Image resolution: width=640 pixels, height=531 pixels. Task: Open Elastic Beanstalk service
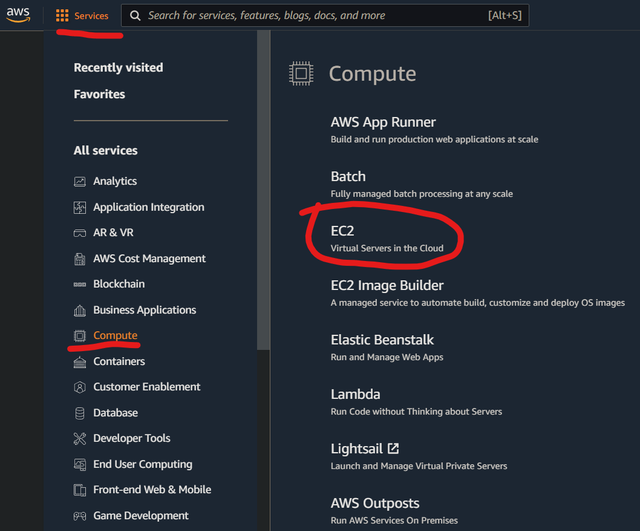pos(382,340)
